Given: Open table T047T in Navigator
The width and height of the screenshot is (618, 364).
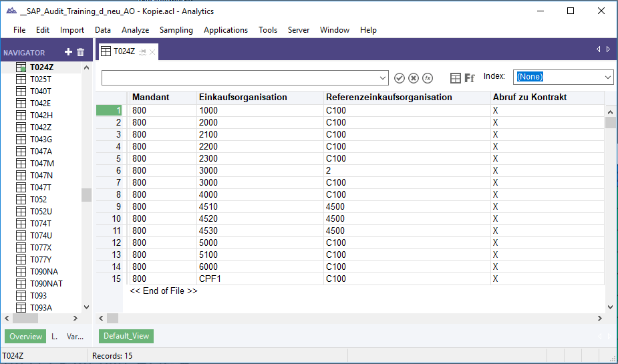Looking at the screenshot, I should pos(41,188).
